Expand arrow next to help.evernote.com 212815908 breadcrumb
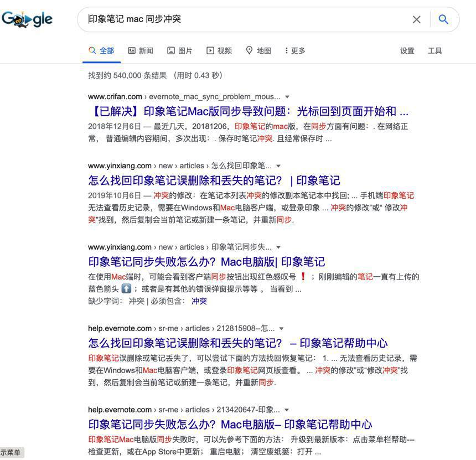Screen dimensions: 476x460 [x=281, y=328]
